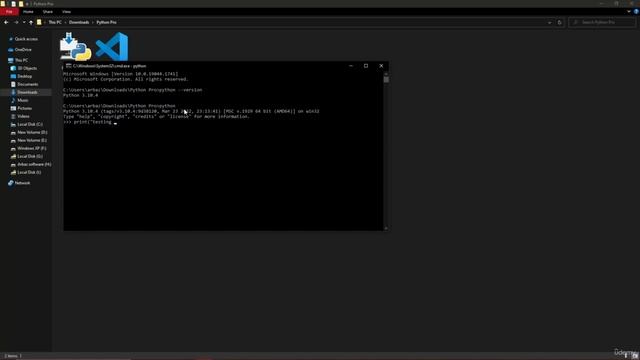The width and height of the screenshot is (640, 360).
Task: Click the cmd.exe title bar icon
Action: click(69, 66)
